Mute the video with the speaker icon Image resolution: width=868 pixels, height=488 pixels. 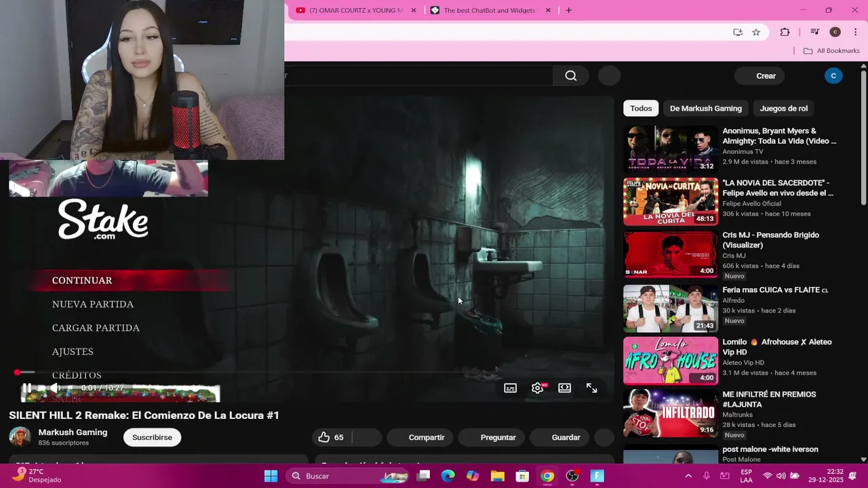(56, 388)
